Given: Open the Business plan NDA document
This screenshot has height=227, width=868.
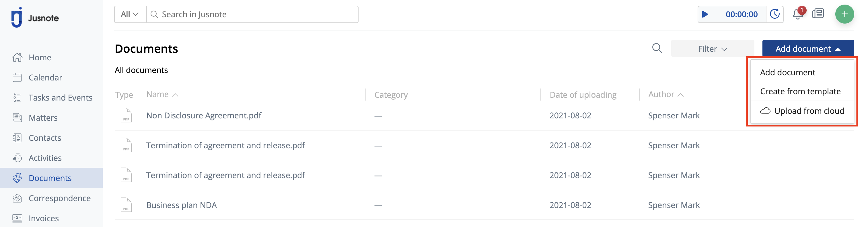Looking at the screenshot, I should click(181, 205).
